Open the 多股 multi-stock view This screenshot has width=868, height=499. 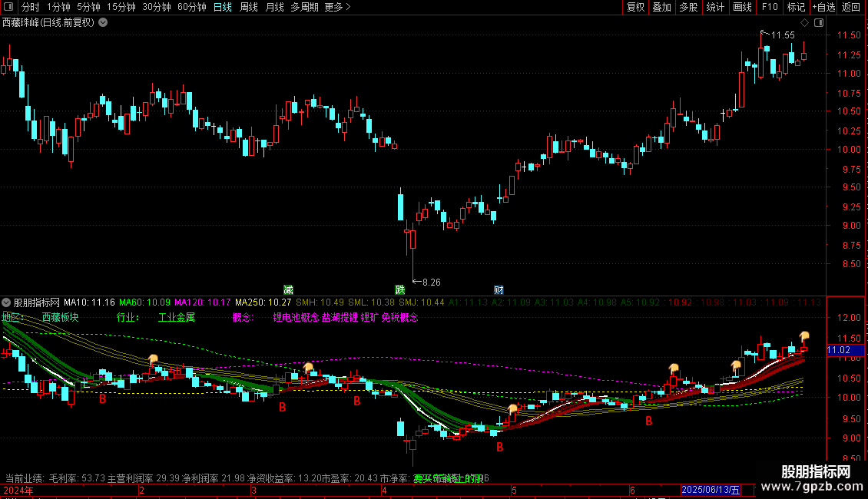(x=688, y=7)
